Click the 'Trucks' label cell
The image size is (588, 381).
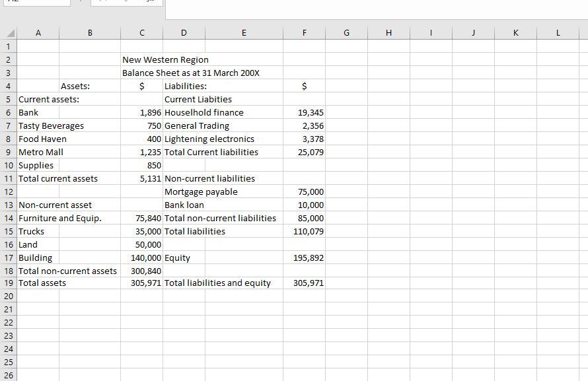pyautogui.click(x=38, y=232)
